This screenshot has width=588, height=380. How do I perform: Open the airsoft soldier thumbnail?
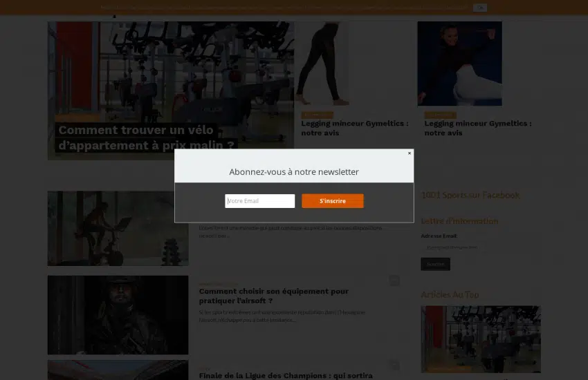point(118,315)
